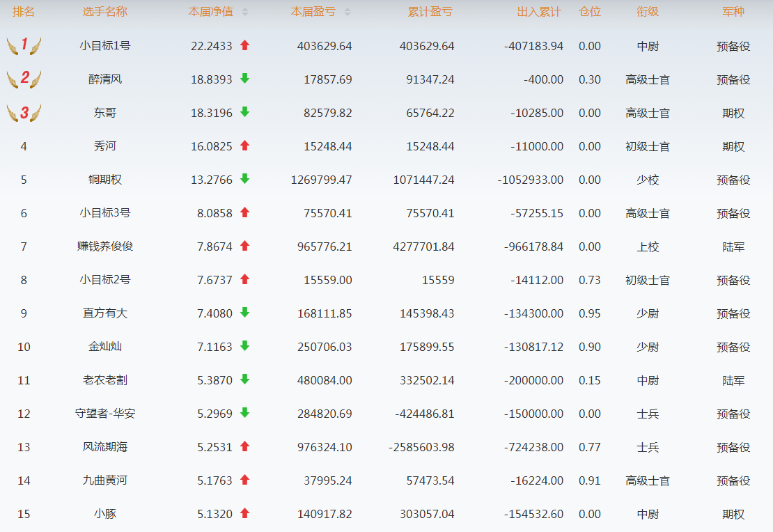Click red up arrow beside 16.0825

(244, 146)
